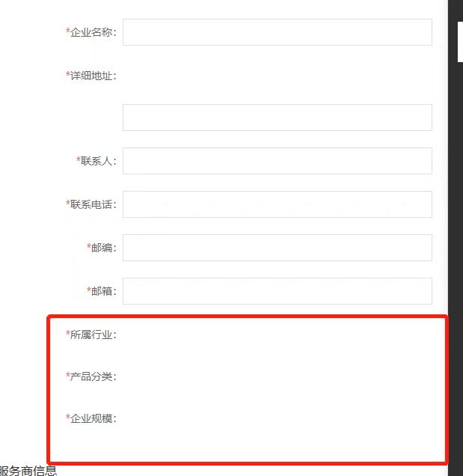The height and width of the screenshot is (476, 463).
Task: Open the 服务商信息 section heading
Action: click(x=28, y=471)
